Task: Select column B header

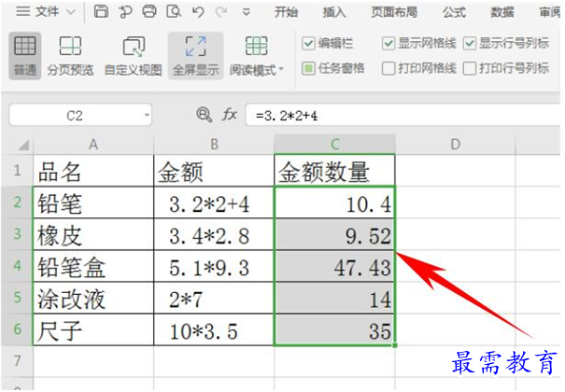Action: click(x=214, y=144)
